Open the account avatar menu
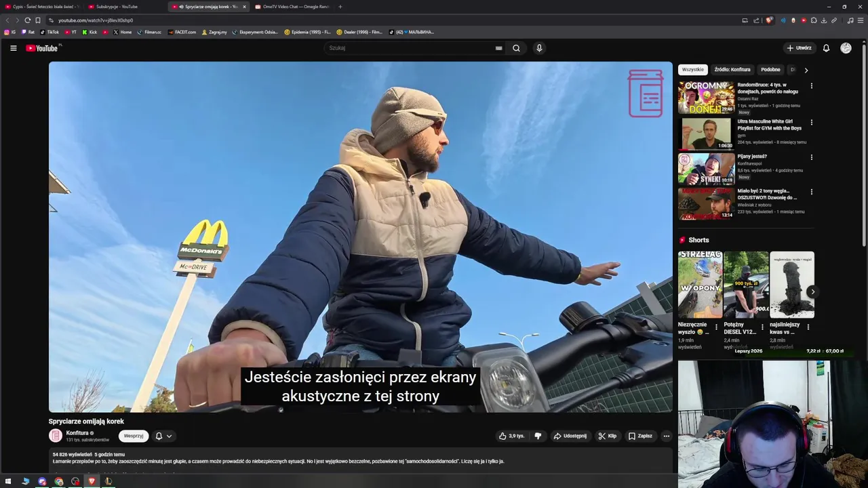868x488 pixels. tap(846, 48)
